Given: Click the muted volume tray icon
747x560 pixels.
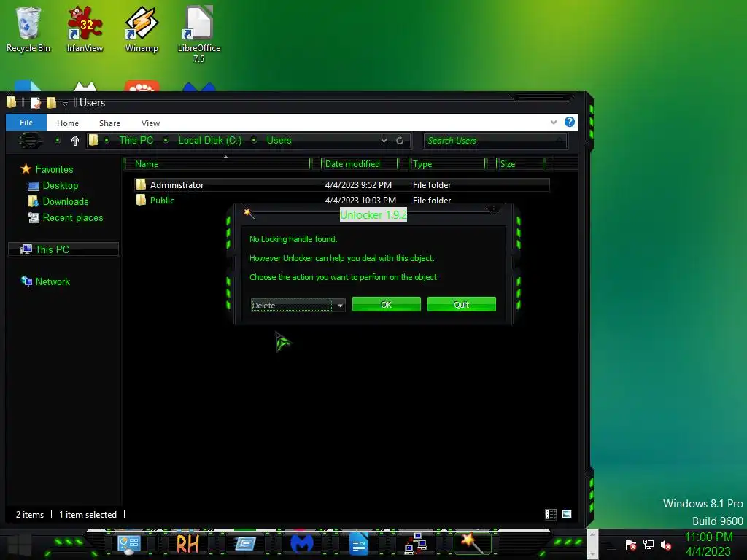Looking at the screenshot, I should click(x=666, y=545).
